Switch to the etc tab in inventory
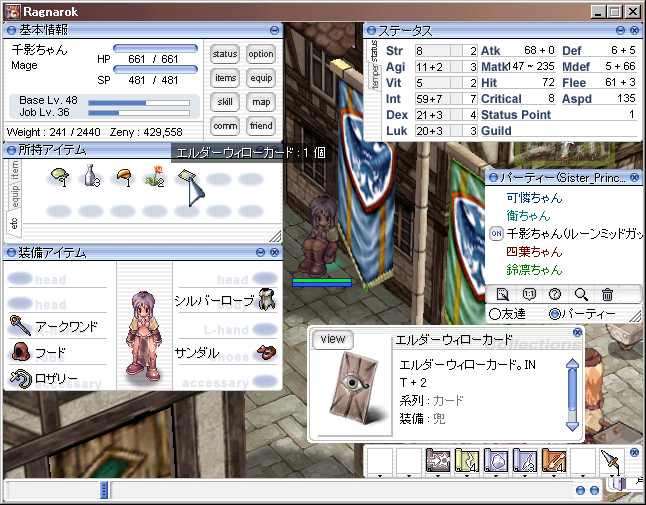Image resolution: width=646 pixels, height=505 pixels. [14, 223]
